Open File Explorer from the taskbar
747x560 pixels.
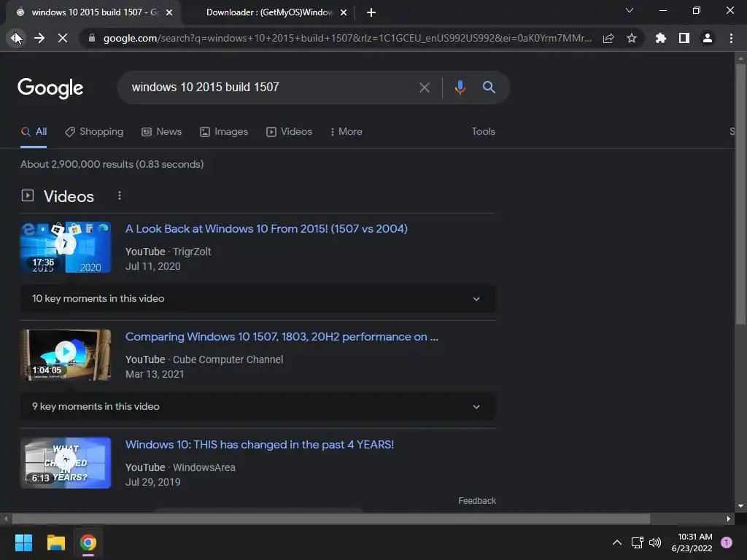coord(55,542)
